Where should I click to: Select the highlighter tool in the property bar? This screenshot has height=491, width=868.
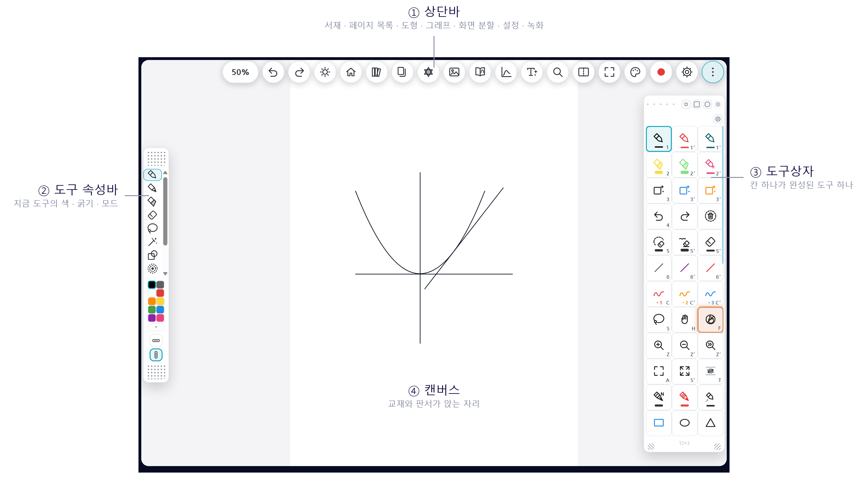tap(152, 202)
